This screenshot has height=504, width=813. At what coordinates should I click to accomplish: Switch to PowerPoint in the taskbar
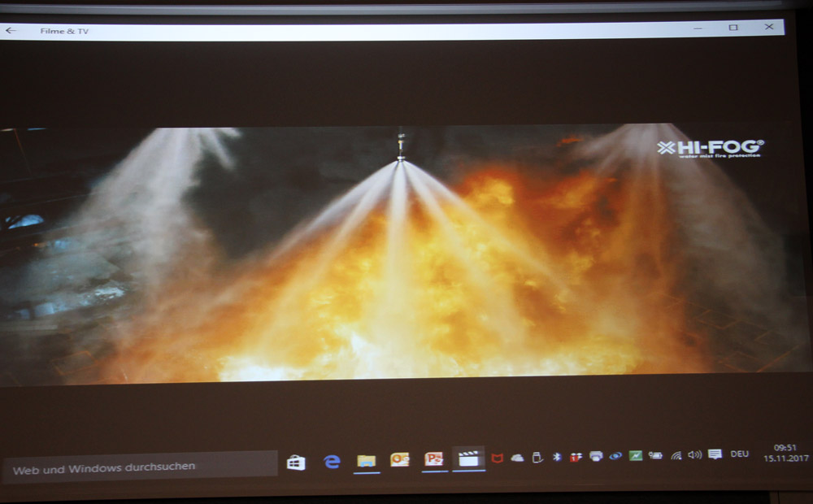434,459
